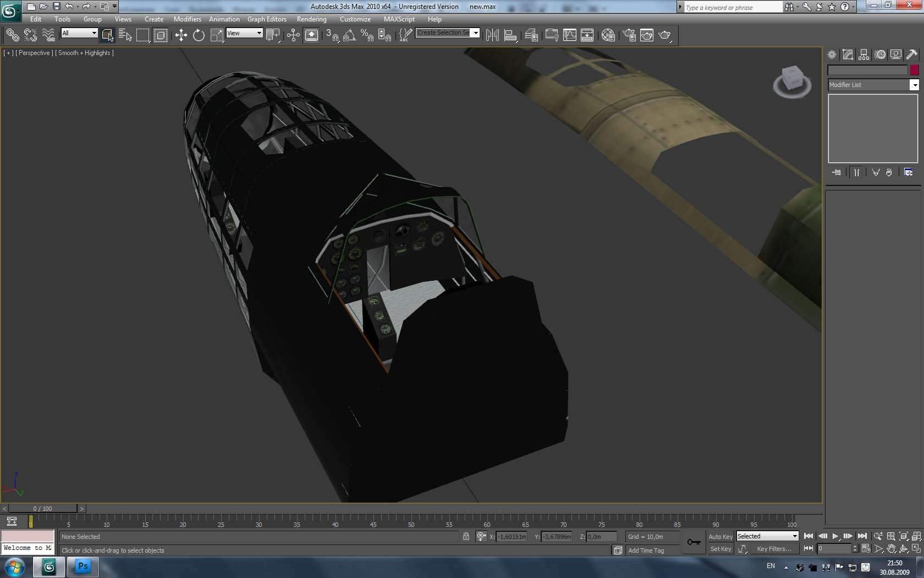Open the Material Editor icon
Viewport: 924px width, 578px height.
608,35
